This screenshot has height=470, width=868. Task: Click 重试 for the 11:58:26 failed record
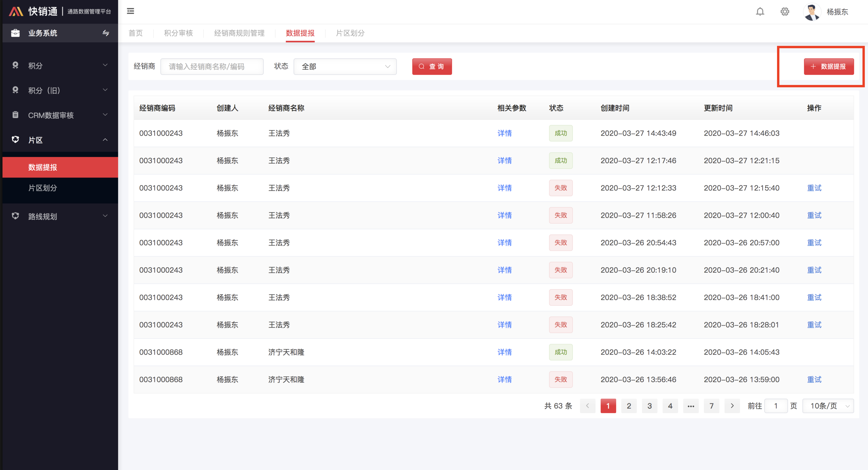[814, 215]
